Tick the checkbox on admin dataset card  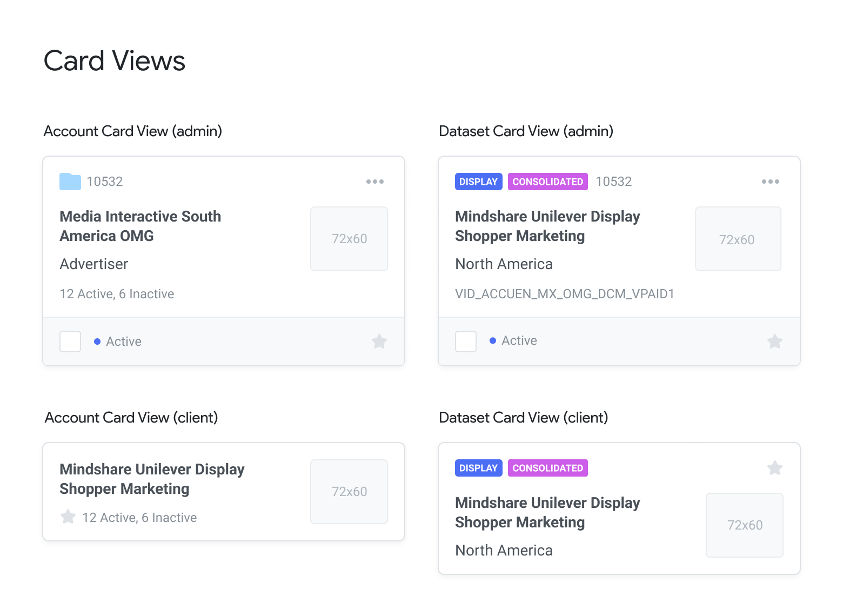[466, 342]
